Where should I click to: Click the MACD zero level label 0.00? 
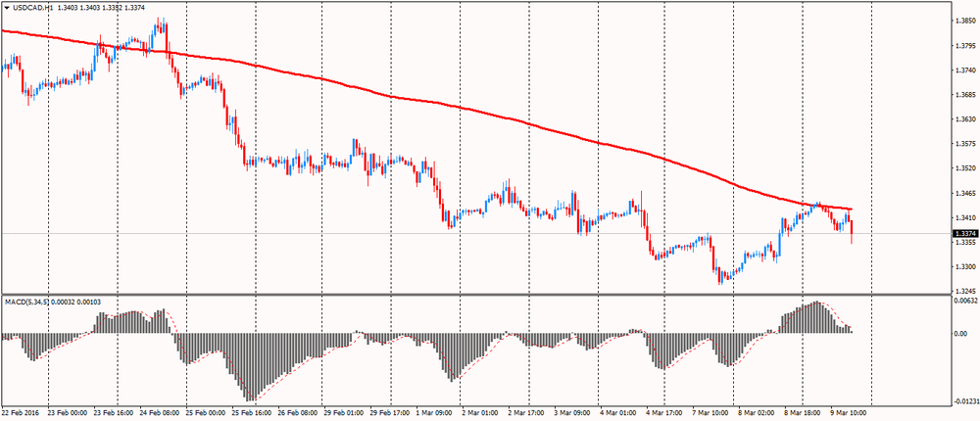click(962, 334)
